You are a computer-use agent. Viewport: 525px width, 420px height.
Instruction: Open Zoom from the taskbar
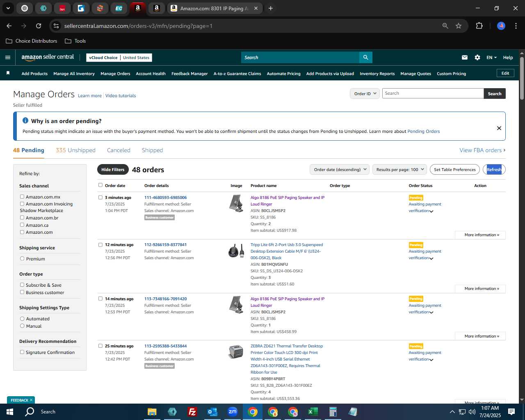click(233, 412)
